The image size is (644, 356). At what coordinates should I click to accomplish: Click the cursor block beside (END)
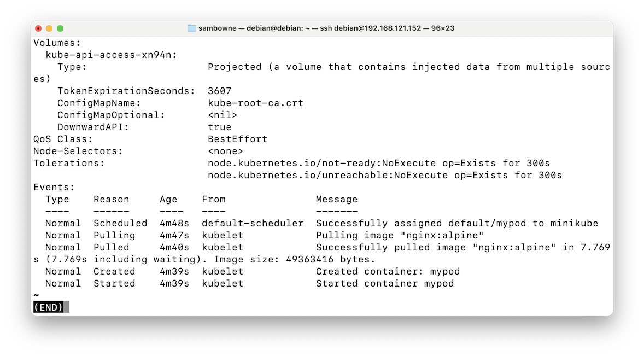pyautogui.click(x=67, y=307)
